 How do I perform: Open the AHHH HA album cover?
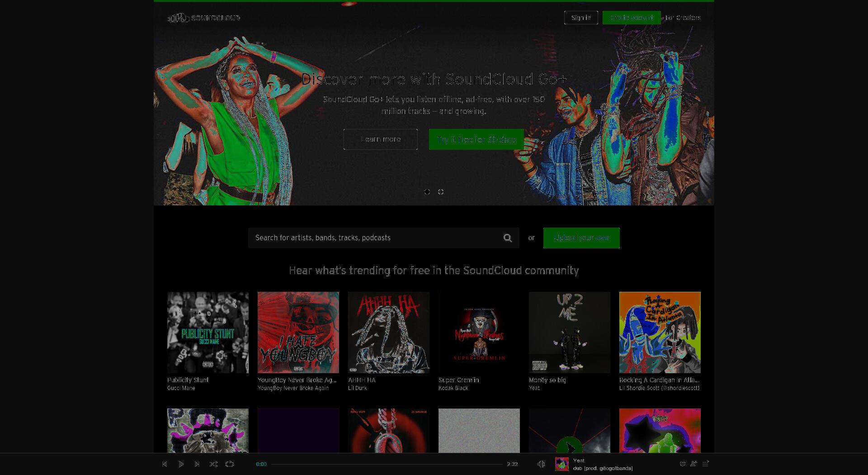389,332
